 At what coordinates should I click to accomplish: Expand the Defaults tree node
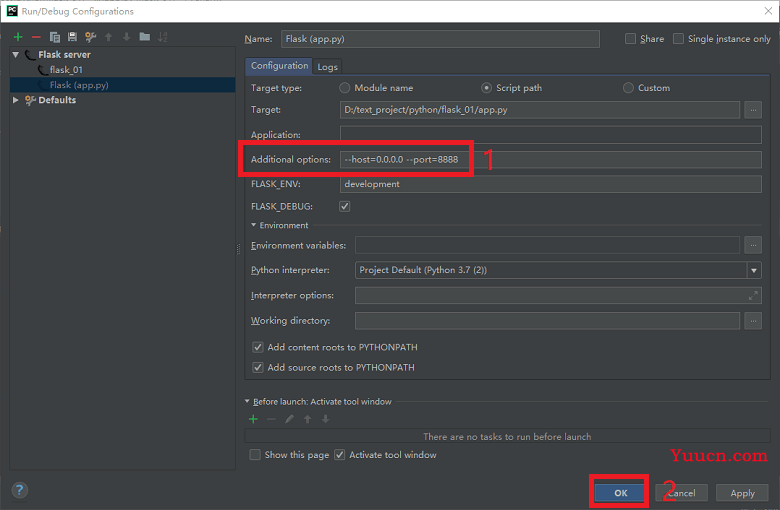[x=16, y=100]
